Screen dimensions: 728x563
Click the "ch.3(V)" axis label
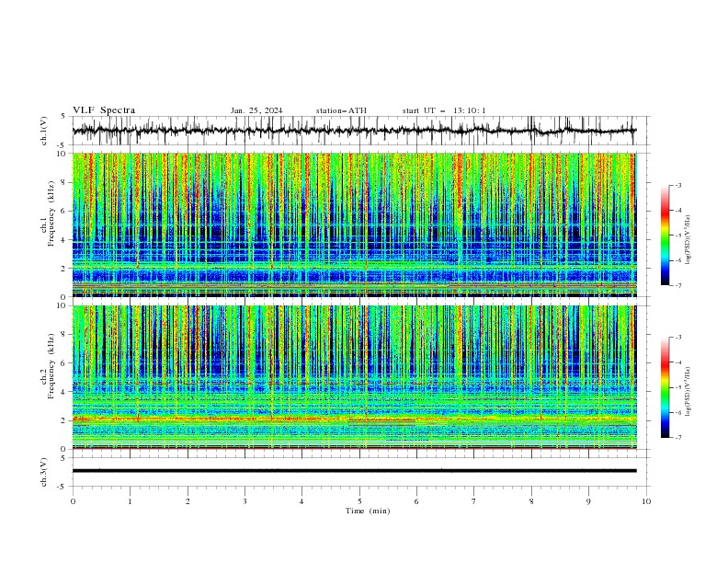[44, 472]
